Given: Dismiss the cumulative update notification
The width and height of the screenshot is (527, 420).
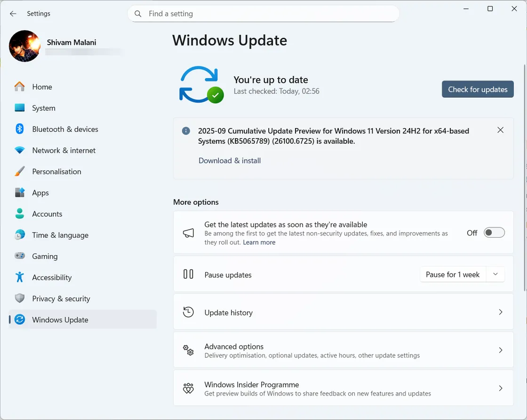Looking at the screenshot, I should [500, 130].
